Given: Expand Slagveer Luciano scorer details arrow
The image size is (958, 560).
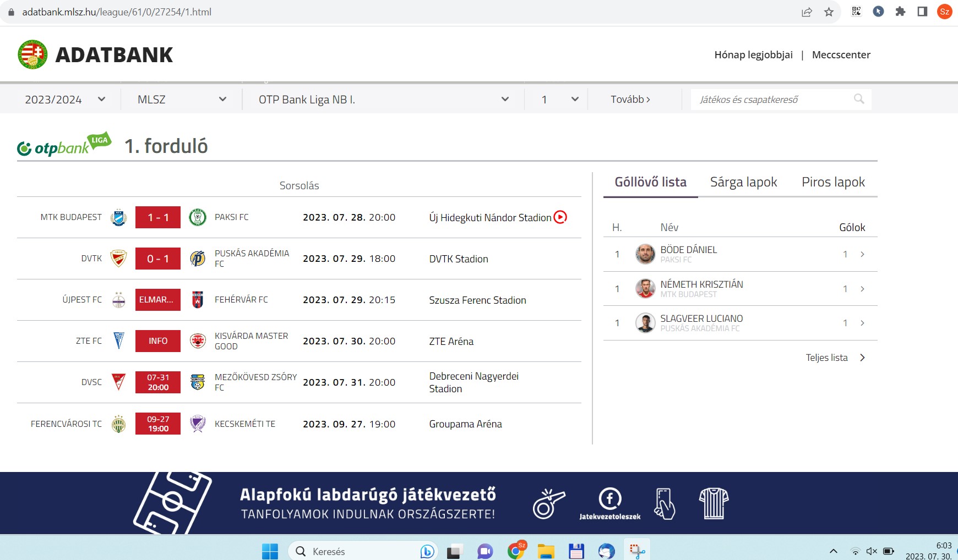Looking at the screenshot, I should click(x=862, y=323).
